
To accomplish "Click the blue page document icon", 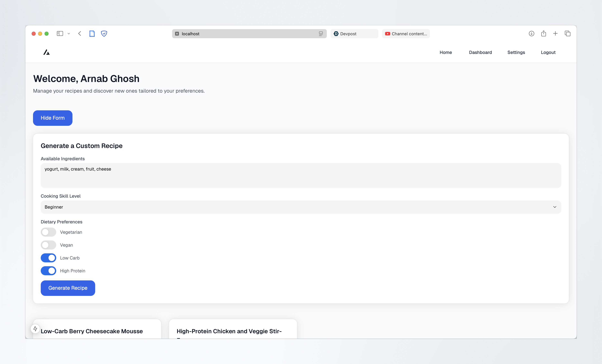I will 92,34.
